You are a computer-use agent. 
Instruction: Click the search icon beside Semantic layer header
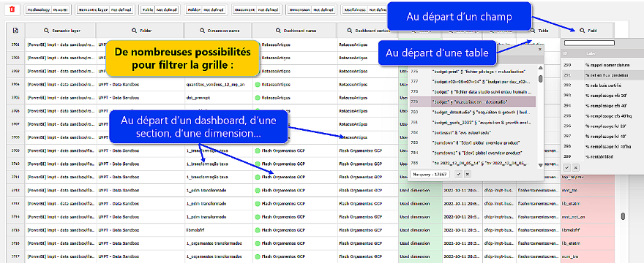pyautogui.click(x=46, y=31)
